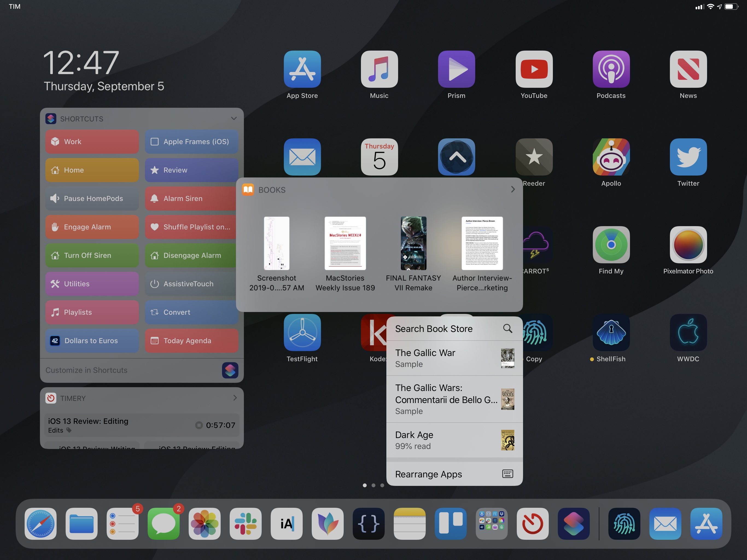Run the Alarm Siren shortcut

click(x=191, y=198)
